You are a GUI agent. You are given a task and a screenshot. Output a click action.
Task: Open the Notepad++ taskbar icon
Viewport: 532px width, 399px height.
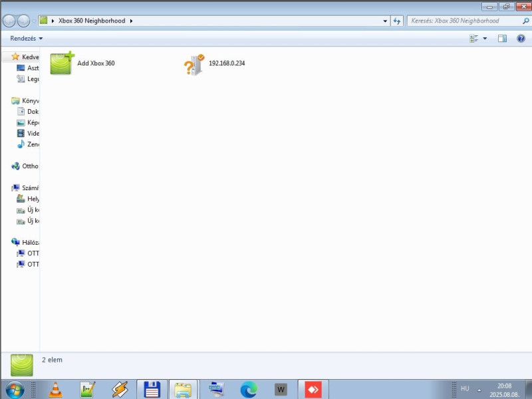(x=87, y=390)
